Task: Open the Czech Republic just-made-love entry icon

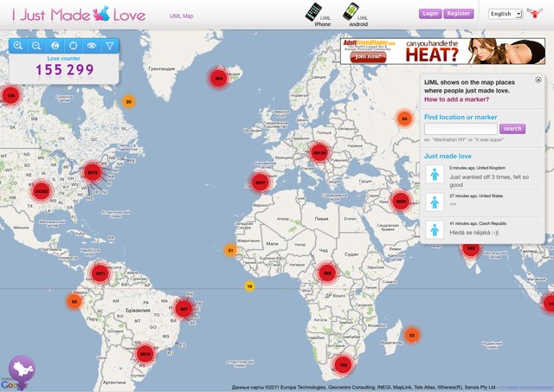Action: (435, 230)
